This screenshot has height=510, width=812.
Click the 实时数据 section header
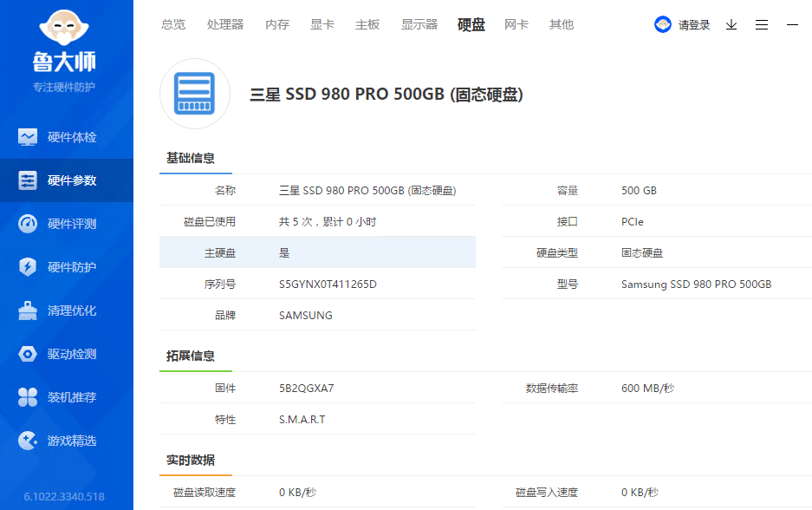[190, 461]
